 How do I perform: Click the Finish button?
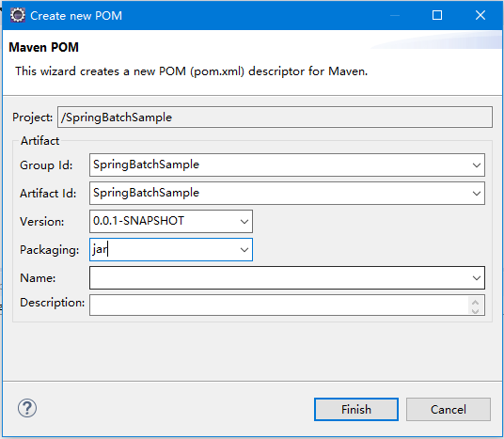[x=356, y=410]
